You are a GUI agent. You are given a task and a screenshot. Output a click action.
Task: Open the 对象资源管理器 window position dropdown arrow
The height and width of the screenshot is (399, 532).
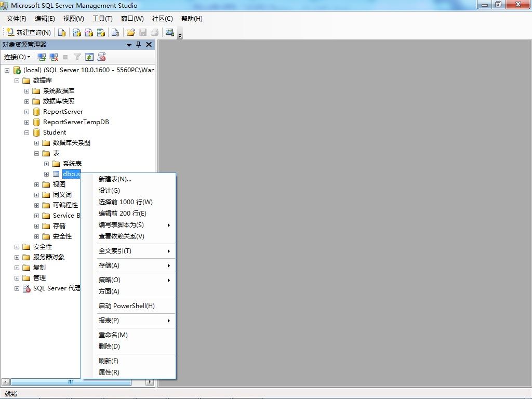129,45
